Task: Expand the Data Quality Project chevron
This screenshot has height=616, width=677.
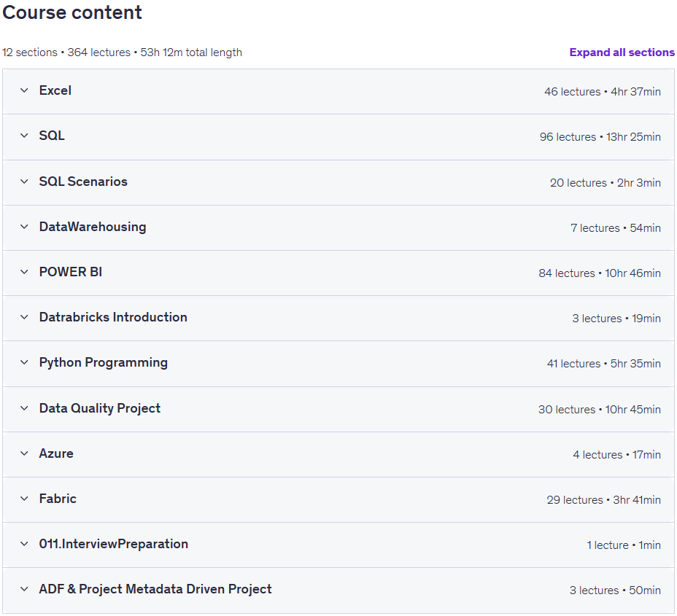Action: click(24, 408)
